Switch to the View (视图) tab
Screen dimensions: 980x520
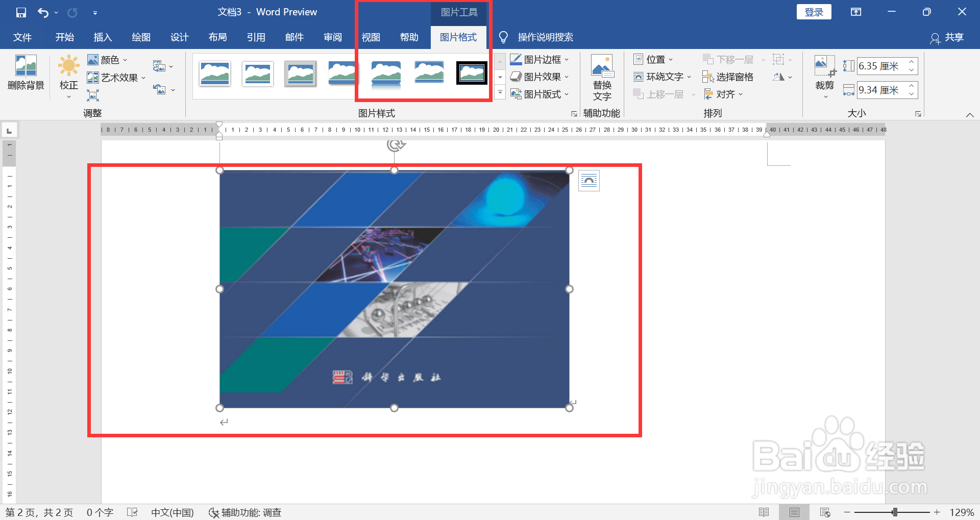[x=371, y=37]
